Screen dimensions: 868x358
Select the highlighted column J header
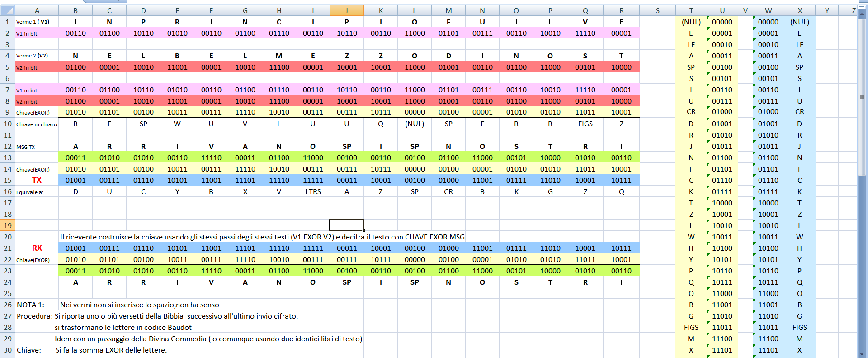coord(347,10)
